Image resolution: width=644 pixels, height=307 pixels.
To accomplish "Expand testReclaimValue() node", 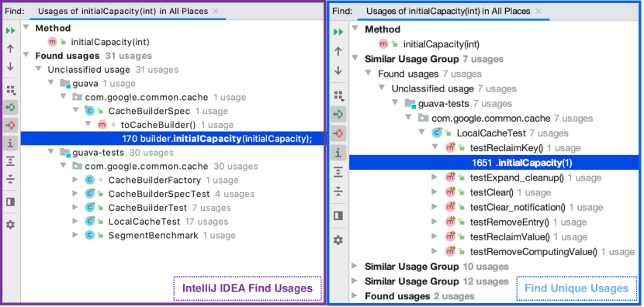I will (x=435, y=236).
